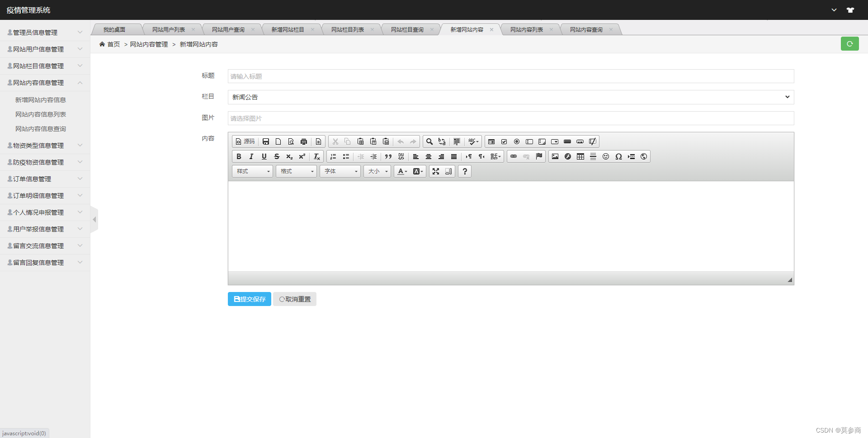Click the Preview icon in editor toolbar

click(x=291, y=141)
